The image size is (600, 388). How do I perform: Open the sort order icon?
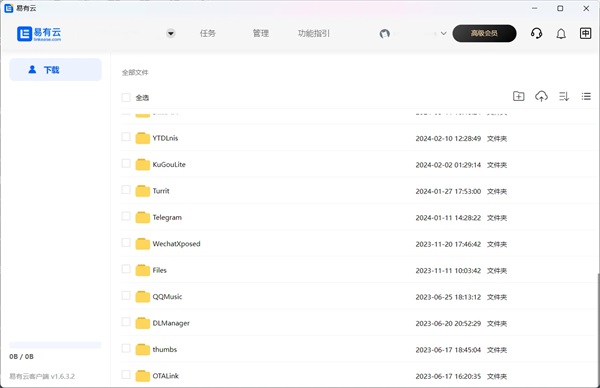pos(564,96)
